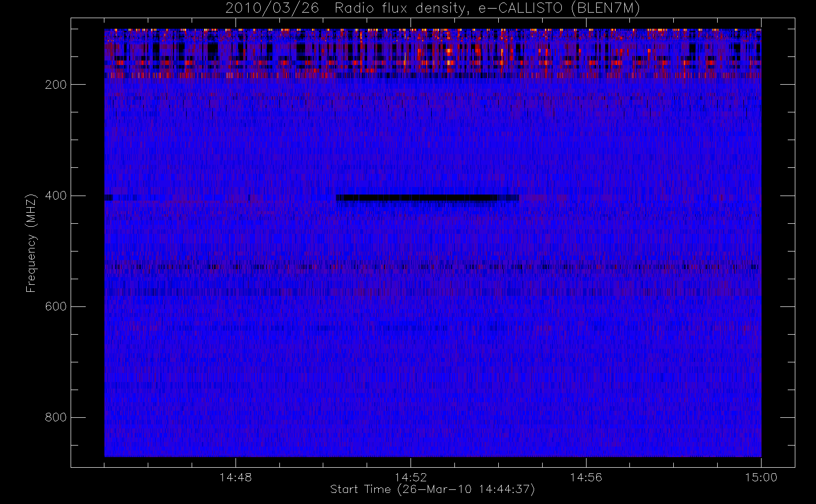Click the 14:52 time tick label
The width and height of the screenshot is (816, 504).
(411, 477)
